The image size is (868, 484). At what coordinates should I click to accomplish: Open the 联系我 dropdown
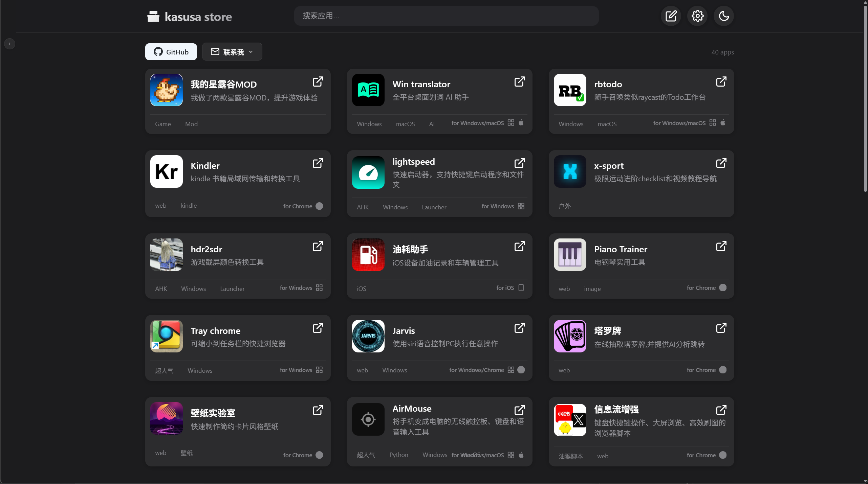(232, 52)
